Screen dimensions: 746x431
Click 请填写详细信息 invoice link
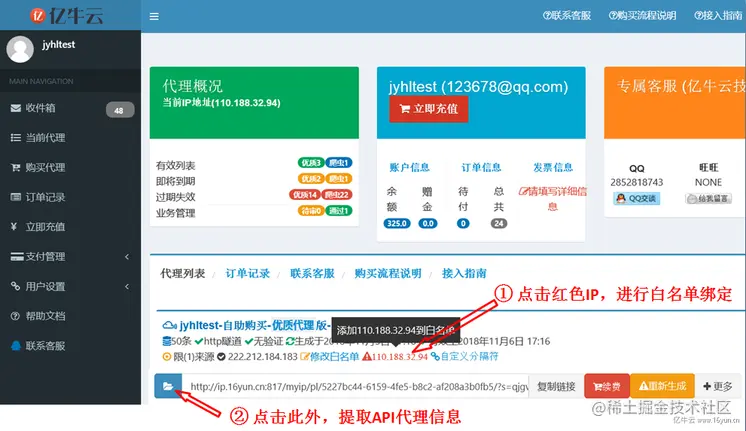pyautogui.click(x=553, y=199)
